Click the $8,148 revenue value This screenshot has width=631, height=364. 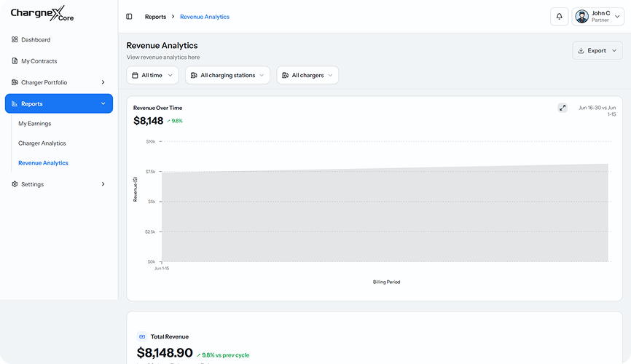148,121
